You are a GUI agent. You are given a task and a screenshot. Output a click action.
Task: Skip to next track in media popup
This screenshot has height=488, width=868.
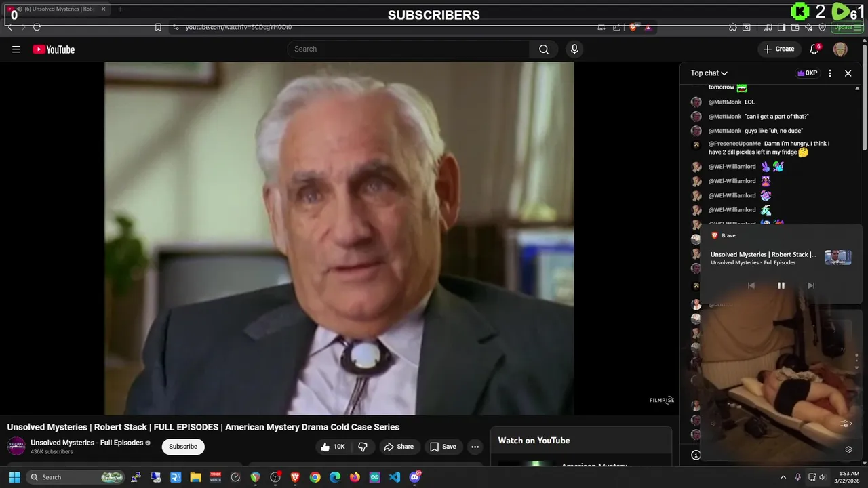tap(810, 285)
